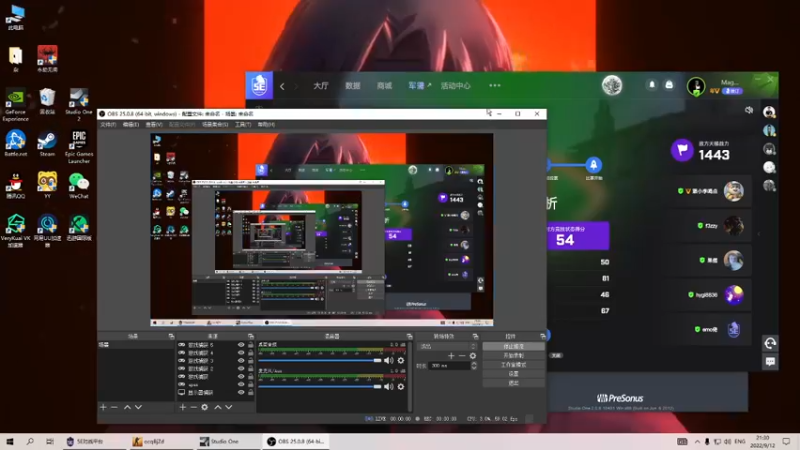Move scene up with arrow

click(x=127, y=407)
